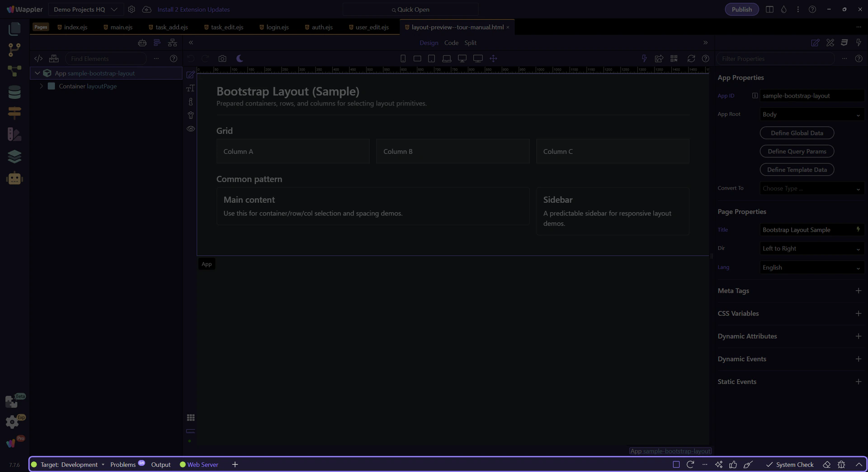Click the horizontal ruler above the canvas
Viewport: 868px width, 472px height.
point(452,70)
